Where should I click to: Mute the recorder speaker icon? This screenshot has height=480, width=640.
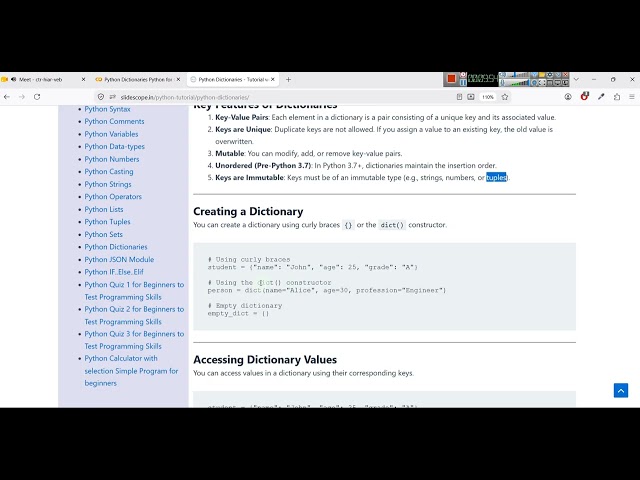[x=502, y=75]
